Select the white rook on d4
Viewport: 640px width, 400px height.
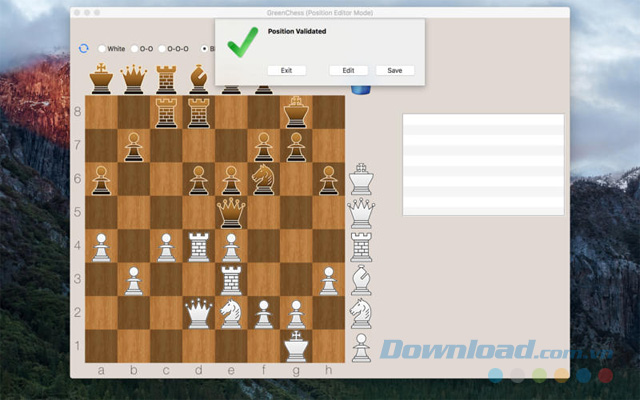click(x=199, y=247)
